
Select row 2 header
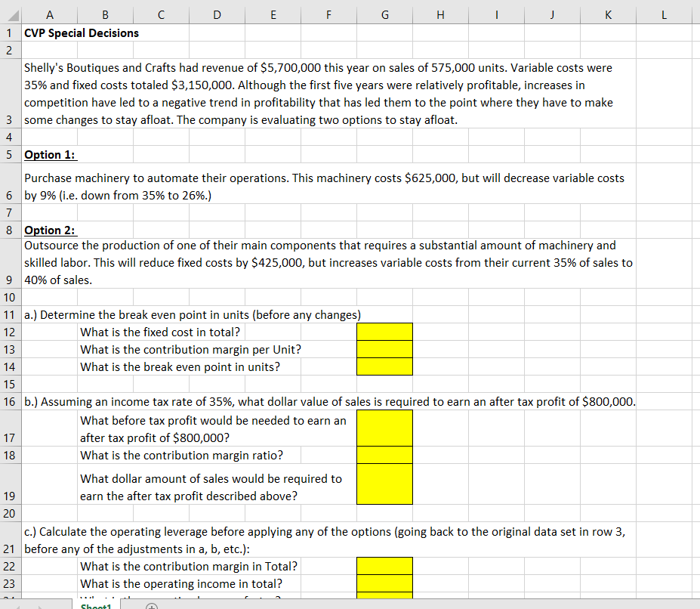9,50
